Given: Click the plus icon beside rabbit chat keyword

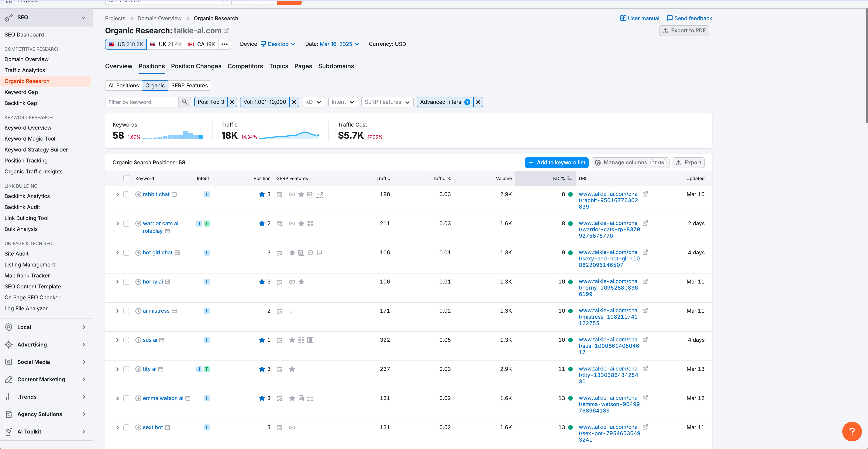Looking at the screenshot, I should (x=138, y=194).
